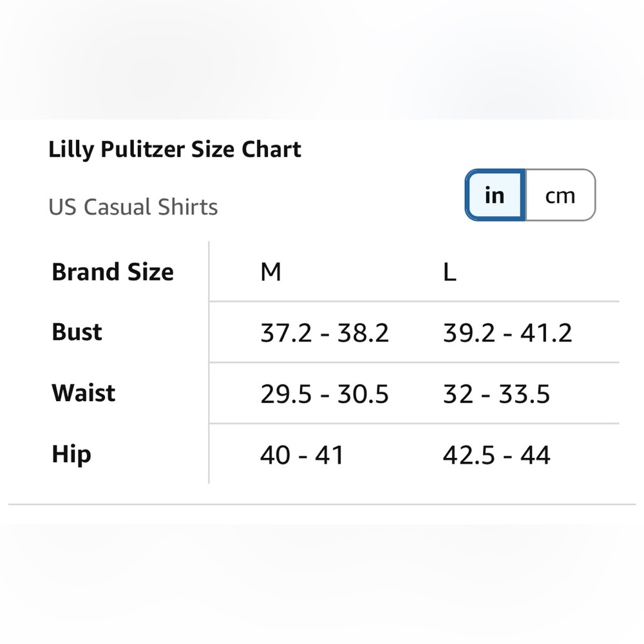This screenshot has width=644, height=644.
Task: Click the 39.2 - 41.2 bust value
Action: pos(507,333)
